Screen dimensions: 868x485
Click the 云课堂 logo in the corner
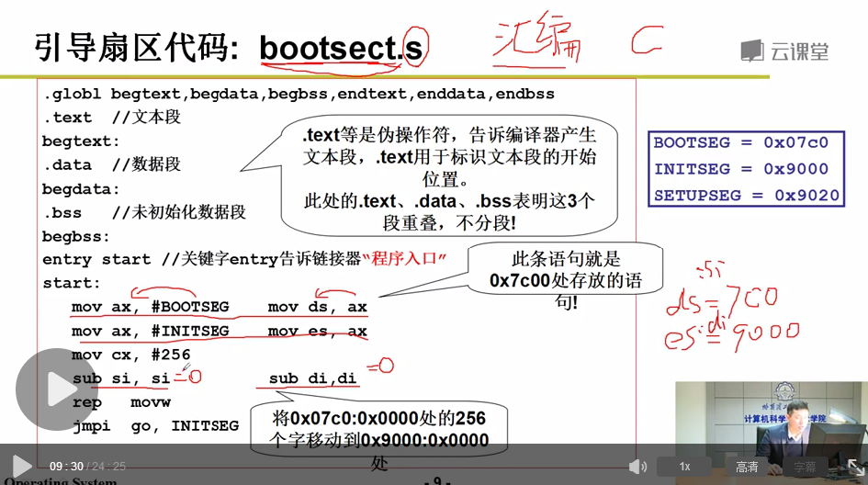tap(785, 51)
